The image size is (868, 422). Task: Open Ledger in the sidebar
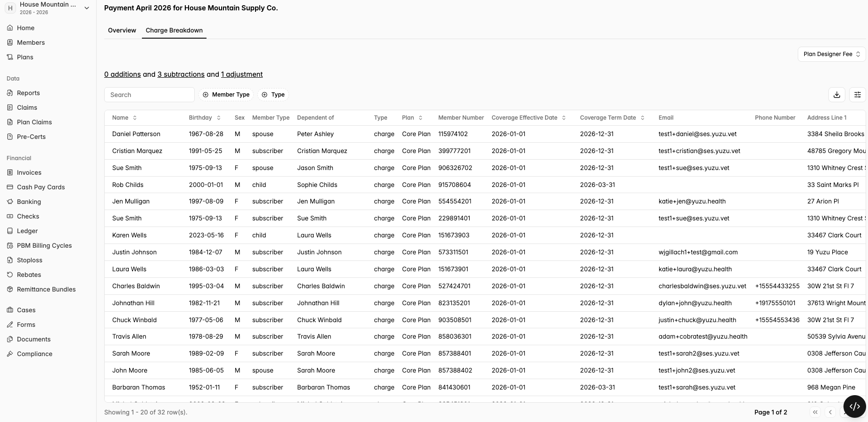(x=27, y=231)
